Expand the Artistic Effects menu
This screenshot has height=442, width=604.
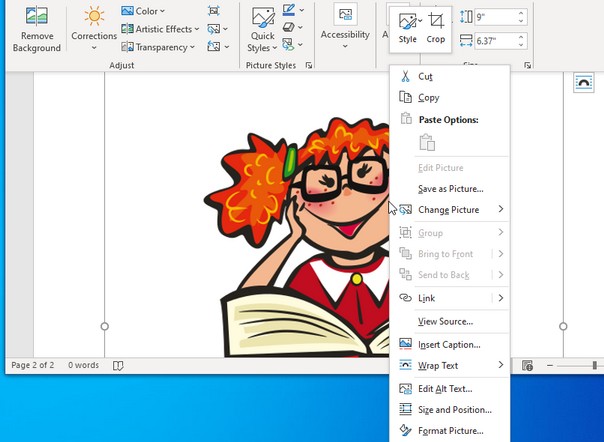tap(160, 29)
